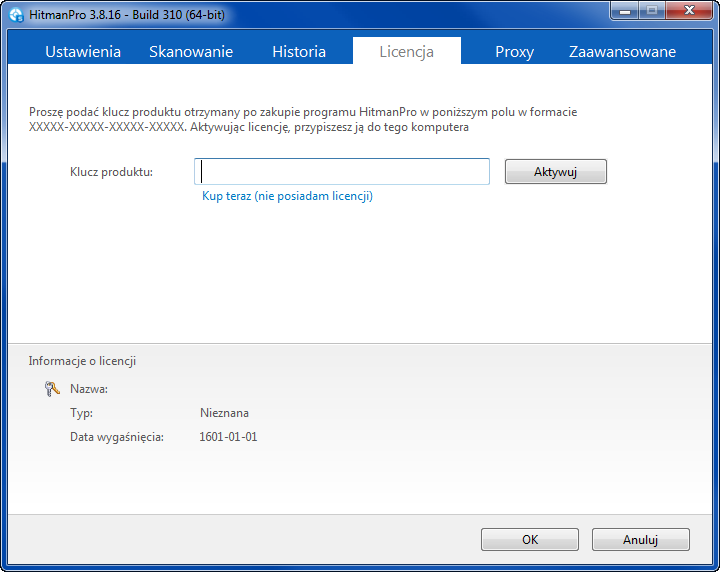Click the Anuluj button
The image size is (720, 572).
tap(641, 539)
